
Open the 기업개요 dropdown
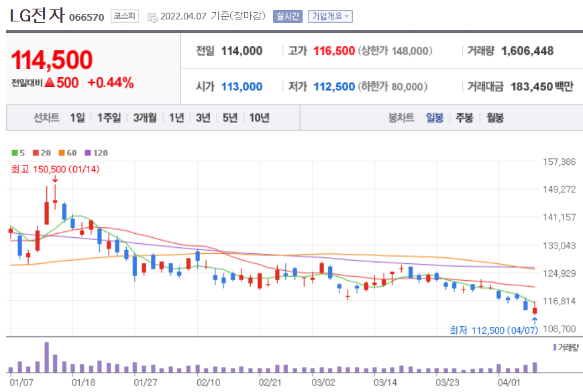click(330, 16)
